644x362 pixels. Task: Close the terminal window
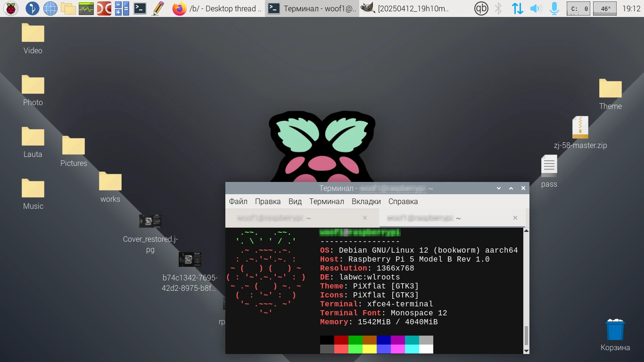pyautogui.click(x=523, y=188)
